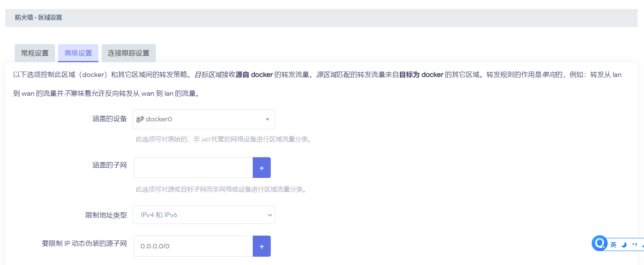Switch to the 常规设置 tab
The height and width of the screenshot is (265, 644).
(x=35, y=53)
